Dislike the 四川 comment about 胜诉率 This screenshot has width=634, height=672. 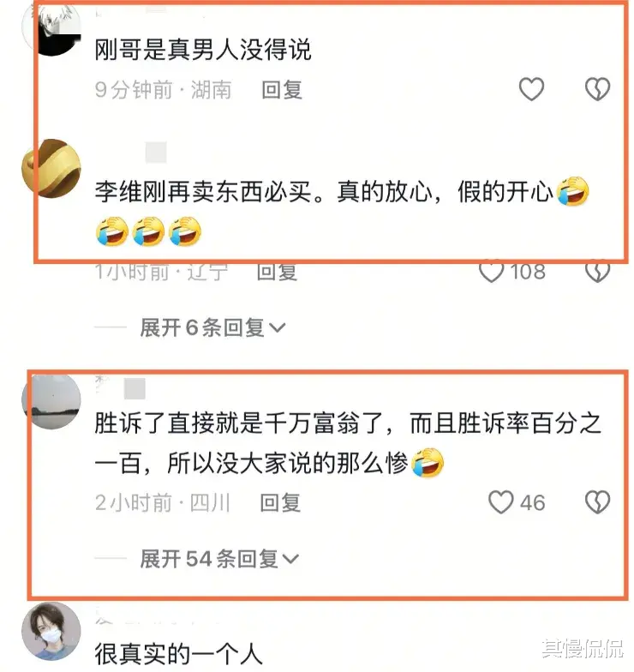coord(597,502)
